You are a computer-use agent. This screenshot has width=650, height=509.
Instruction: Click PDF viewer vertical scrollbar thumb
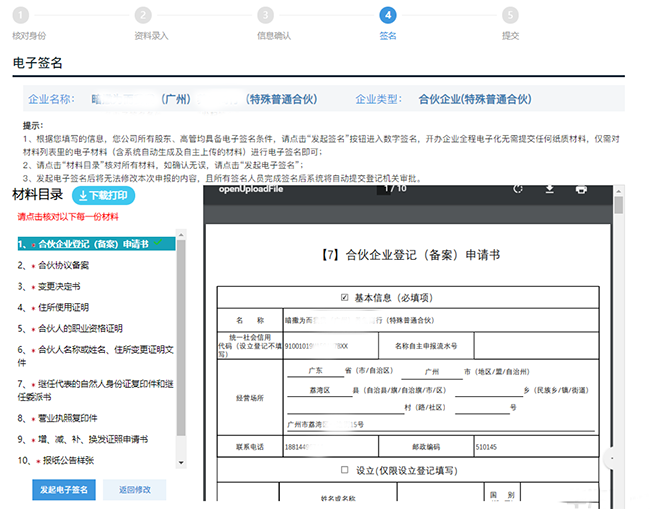click(x=618, y=205)
